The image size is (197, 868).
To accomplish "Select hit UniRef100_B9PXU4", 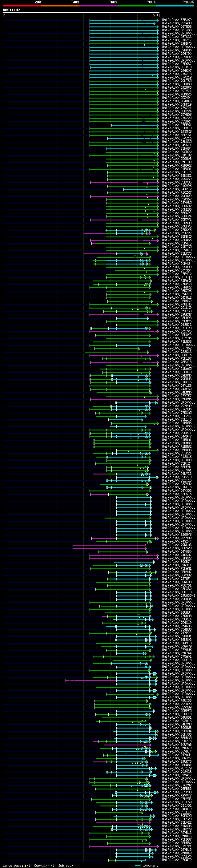I will pos(177,731).
